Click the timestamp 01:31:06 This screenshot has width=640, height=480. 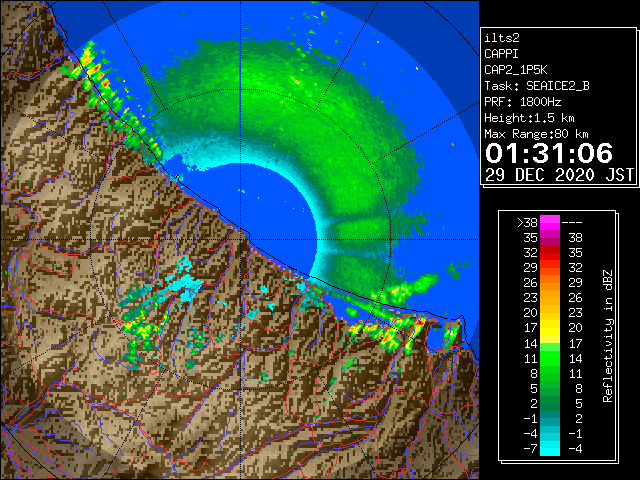click(x=549, y=153)
